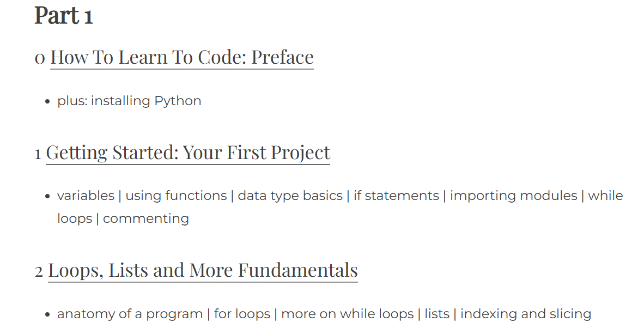Screen dimensions: 644x328
Task: Click the chapter number 1 before Getting Started
Action: pyautogui.click(x=38, y=154)
